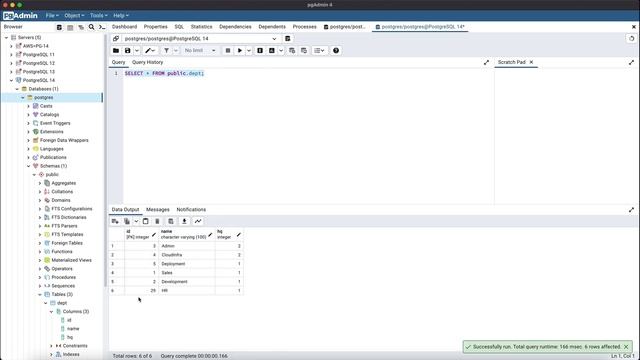
Task: Switch to the Dependencies tab
Action: coord(235,27)
